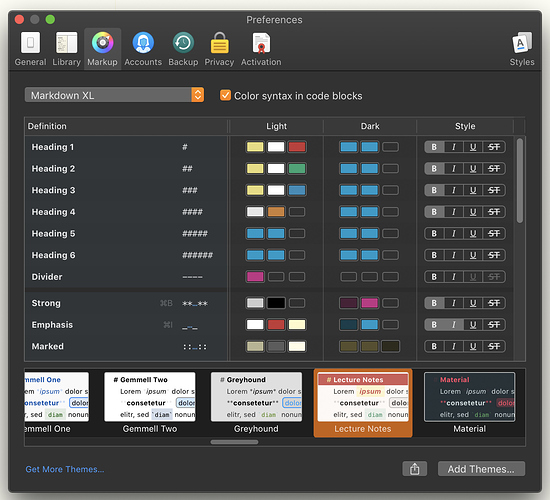The height and width of the screenshot is (500, 550).
Task: Toggle strikethrough style for Marked row
Action: pyautogui.click(x=494, y=347)
